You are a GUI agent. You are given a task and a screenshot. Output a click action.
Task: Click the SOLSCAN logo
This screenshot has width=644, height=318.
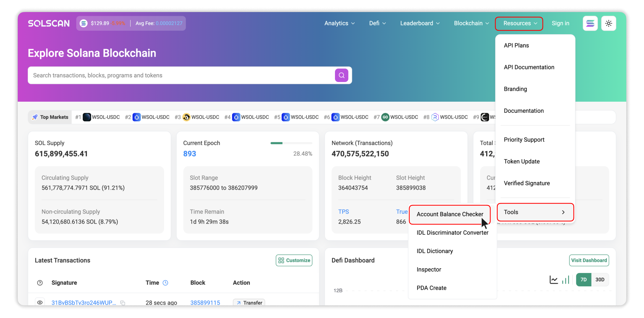coord(49,23)
